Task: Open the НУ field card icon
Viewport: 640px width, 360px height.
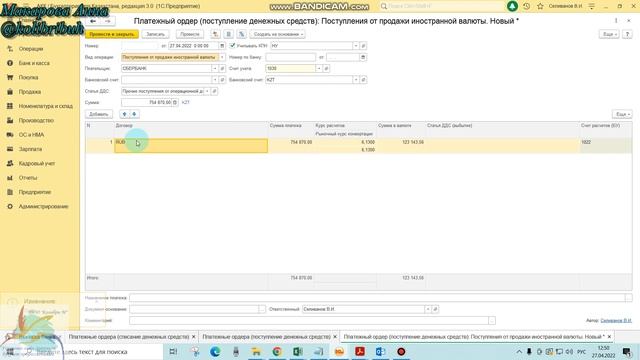Action: (x=363, y=46)
